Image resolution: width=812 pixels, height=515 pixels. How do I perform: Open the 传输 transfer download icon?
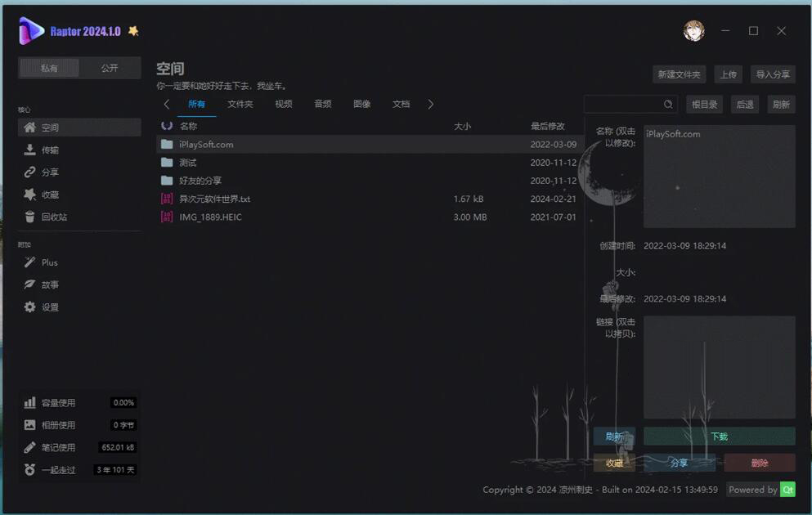[x=29, y=150]
